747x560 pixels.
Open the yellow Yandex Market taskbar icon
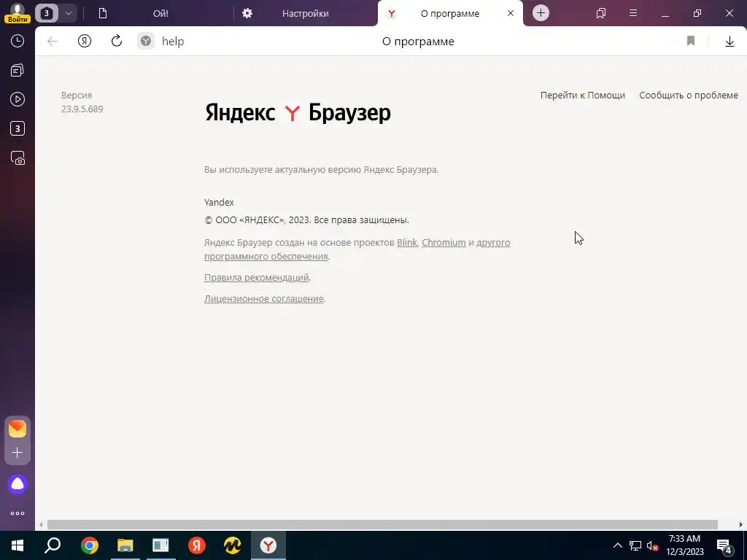click(233, 545)
